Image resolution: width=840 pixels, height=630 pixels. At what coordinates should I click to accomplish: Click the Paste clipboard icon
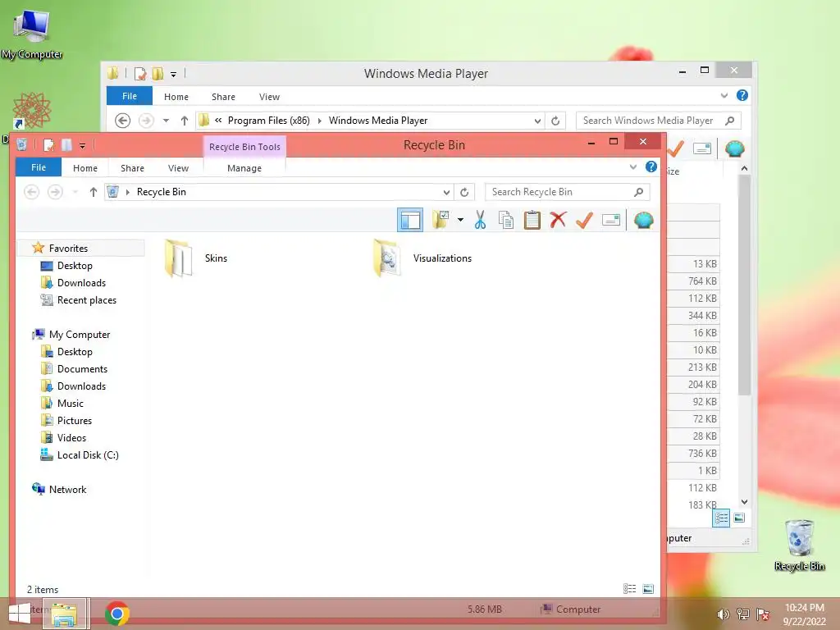coord(532,220)
